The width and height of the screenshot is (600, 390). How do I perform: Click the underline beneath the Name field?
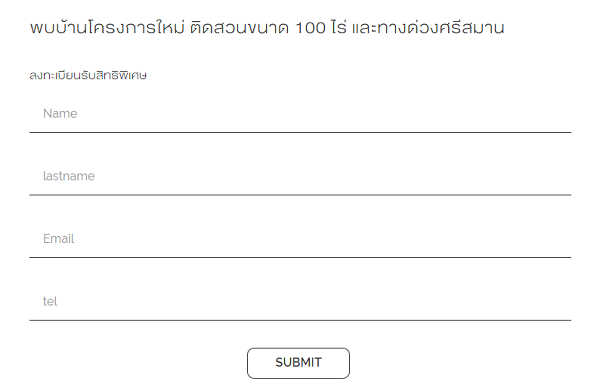click(x=300, y=132)
